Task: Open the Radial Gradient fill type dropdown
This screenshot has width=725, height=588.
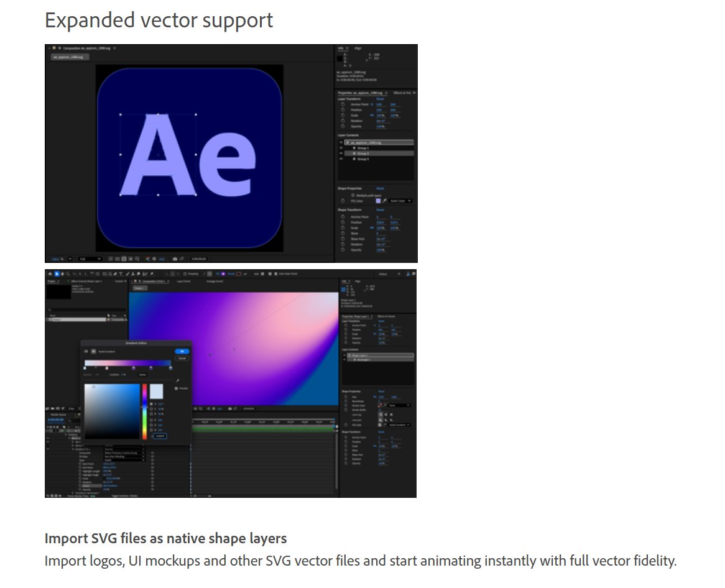Action: point(399,425)
